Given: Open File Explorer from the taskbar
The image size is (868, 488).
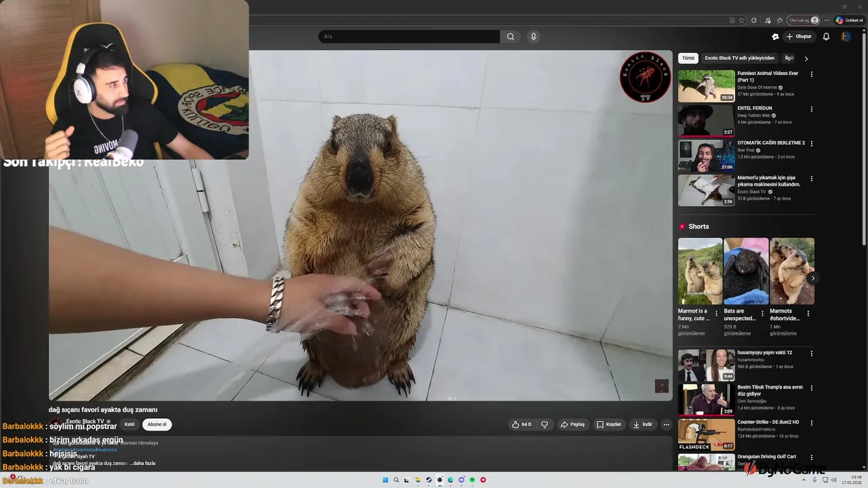Looking at the screenshot, I should [x=418, y=480].
